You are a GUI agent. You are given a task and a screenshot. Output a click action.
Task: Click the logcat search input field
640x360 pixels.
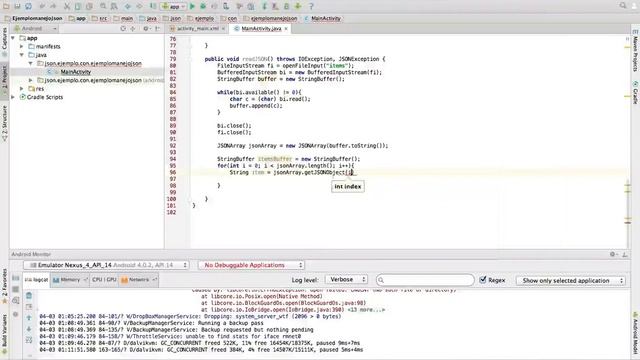click(425, 280)
